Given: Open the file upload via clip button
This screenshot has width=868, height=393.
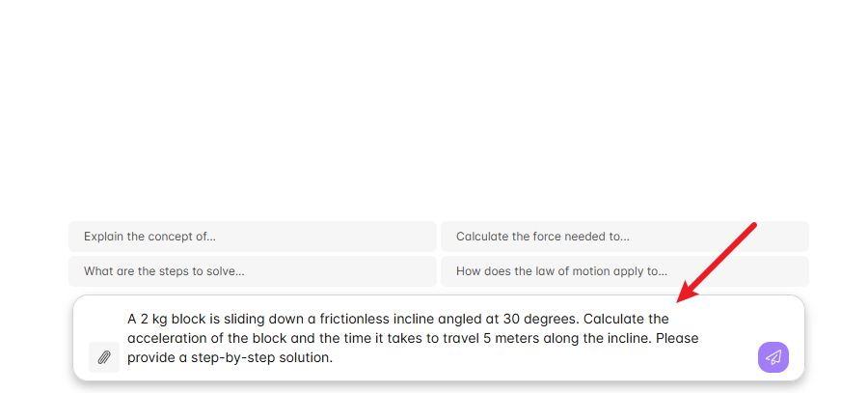Looking at the screenshot, I should coord(104,357).
